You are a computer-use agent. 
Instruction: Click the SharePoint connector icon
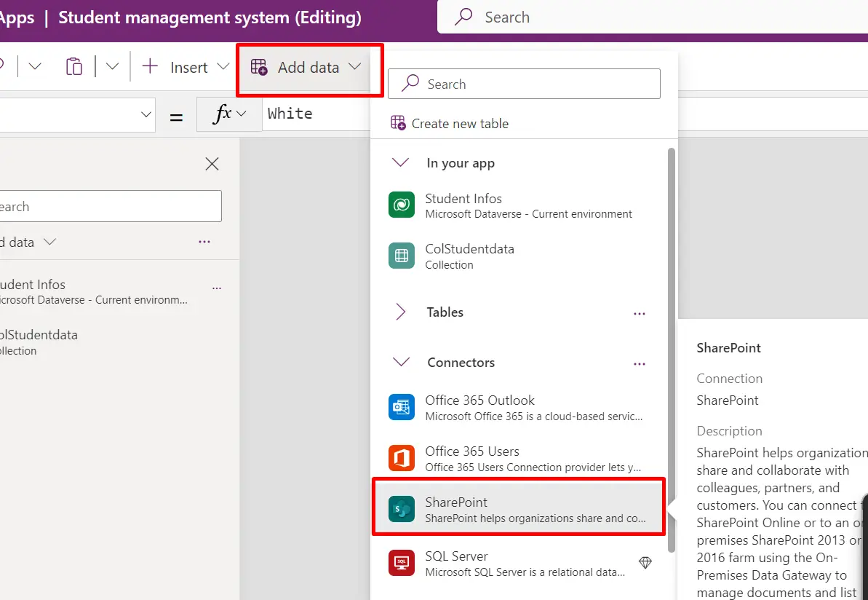click(x=402, y=508)
